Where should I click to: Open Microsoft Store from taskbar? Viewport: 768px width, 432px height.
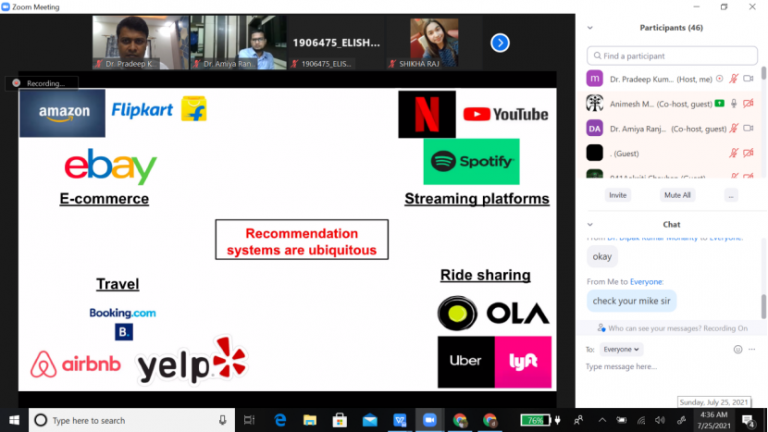coord(340,420)
